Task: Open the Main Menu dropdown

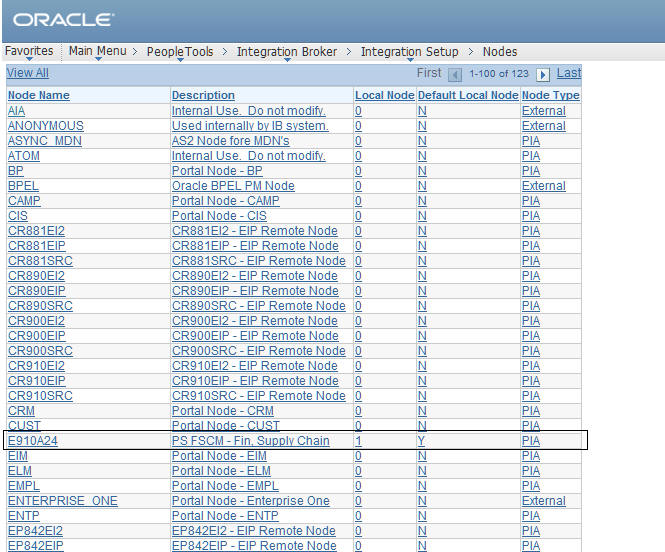Action: coord(98,51)
